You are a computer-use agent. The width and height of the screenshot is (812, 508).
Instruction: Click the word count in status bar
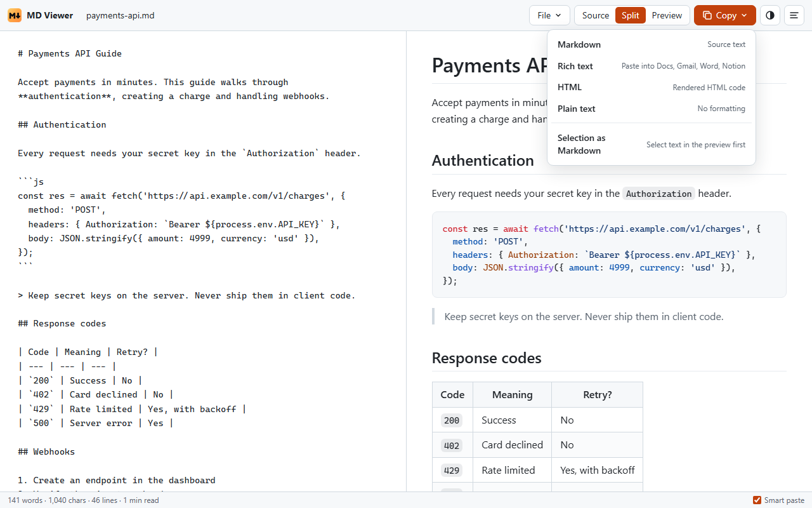tap(25, 500)
